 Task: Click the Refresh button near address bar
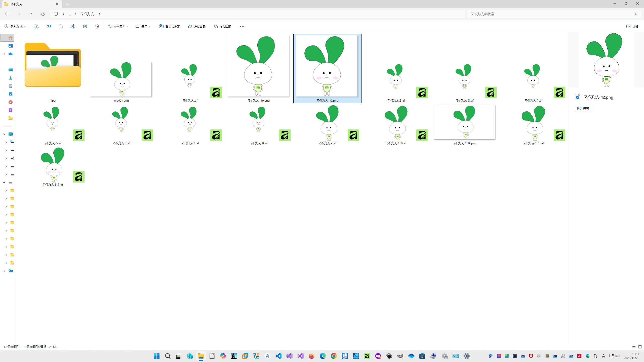coord(43,14)
